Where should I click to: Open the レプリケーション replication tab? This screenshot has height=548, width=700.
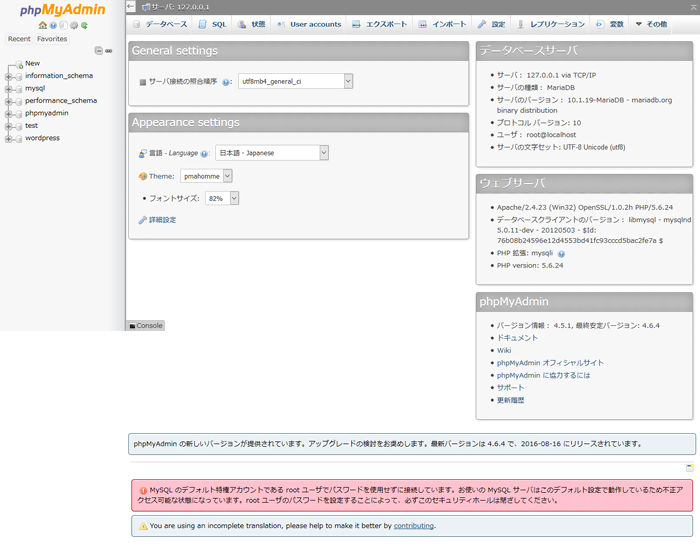coord(551,24)
